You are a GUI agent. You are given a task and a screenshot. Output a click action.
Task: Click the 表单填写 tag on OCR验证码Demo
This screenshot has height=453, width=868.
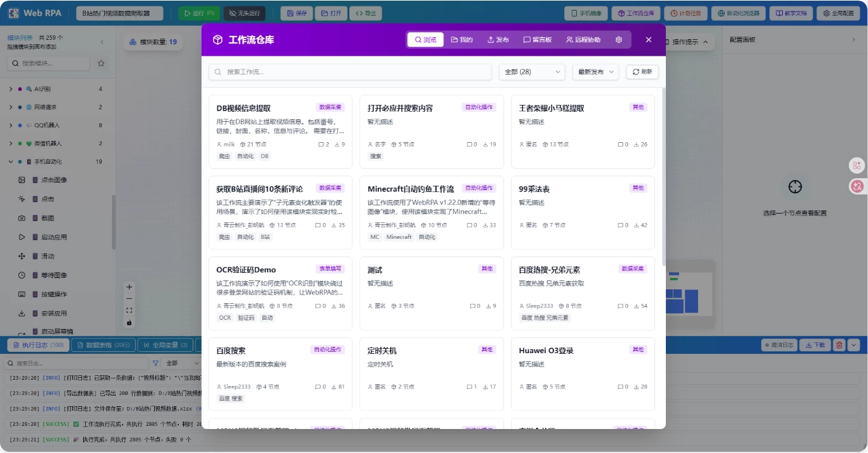(330, 269)
